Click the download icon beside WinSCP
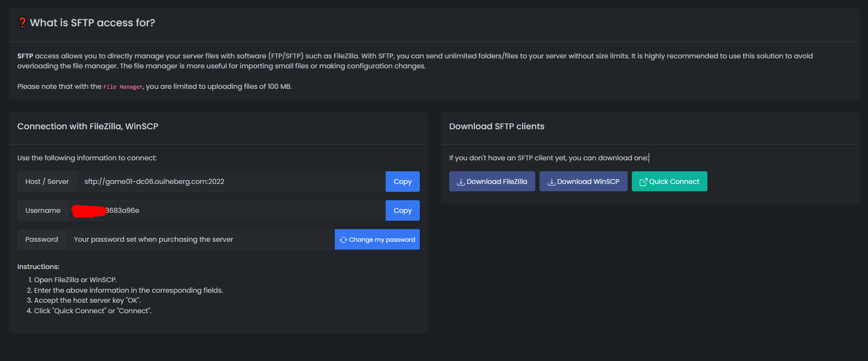The image size is (868, 361). pyautogui.click(x=552, y=182)
